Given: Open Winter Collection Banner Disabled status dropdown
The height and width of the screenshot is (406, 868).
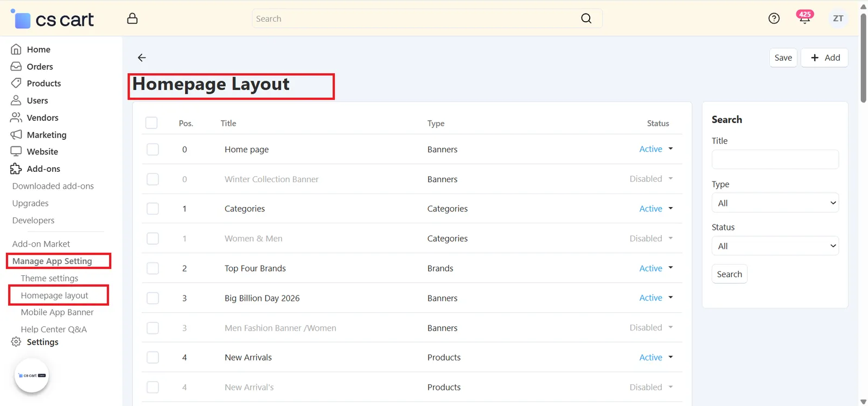Looking at the screenshot, I should tap(651, 179).
